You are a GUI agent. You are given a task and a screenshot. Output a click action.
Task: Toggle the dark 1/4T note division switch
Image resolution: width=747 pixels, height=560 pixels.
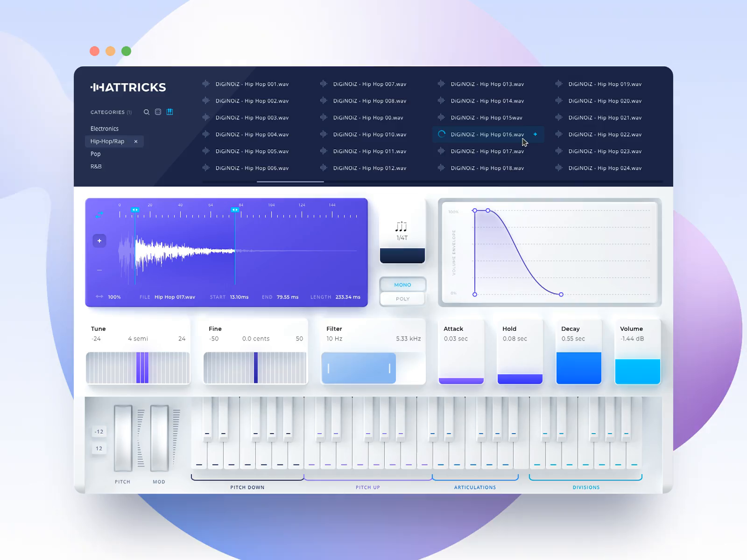point(402,256)
